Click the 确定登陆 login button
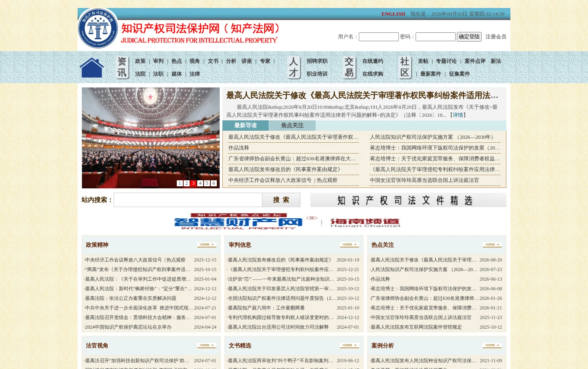This screenshot has height=369, width=588. pyautogui.click(x=469, y=37)
